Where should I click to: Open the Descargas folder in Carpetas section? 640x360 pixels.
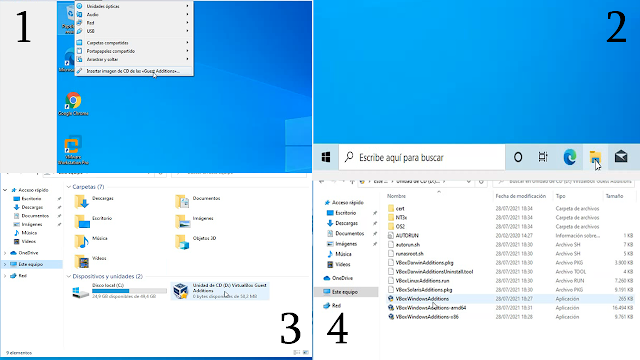pyautogui.click(x=94, y=201)
